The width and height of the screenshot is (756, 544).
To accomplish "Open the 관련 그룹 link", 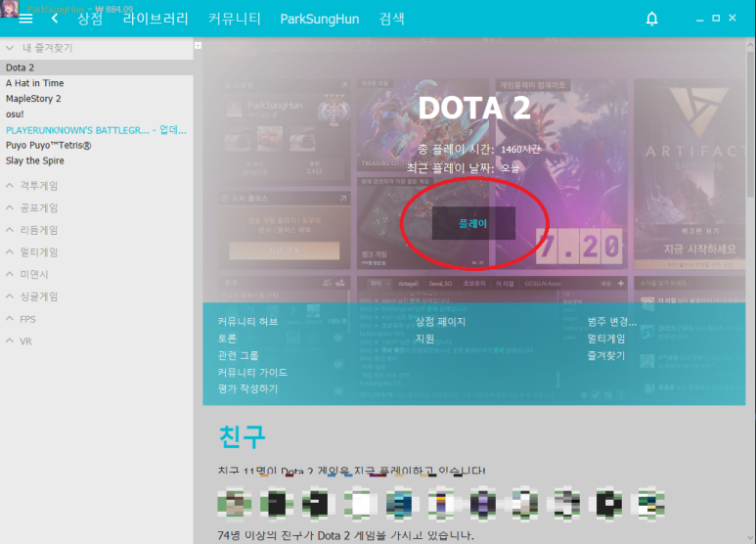I will pyautogui.click(x=238, y=355).
